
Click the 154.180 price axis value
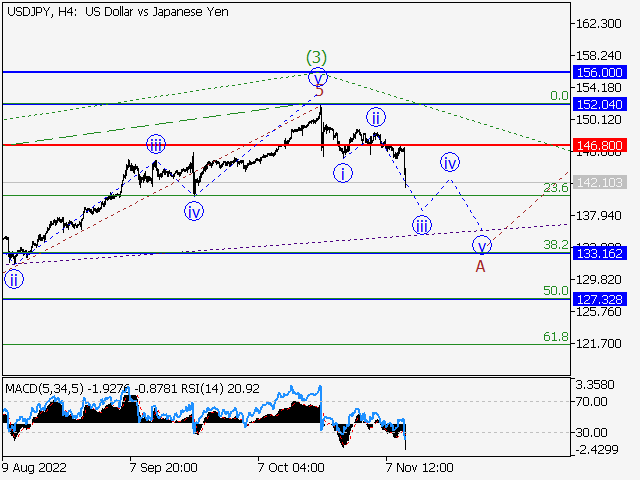(598, 87)
